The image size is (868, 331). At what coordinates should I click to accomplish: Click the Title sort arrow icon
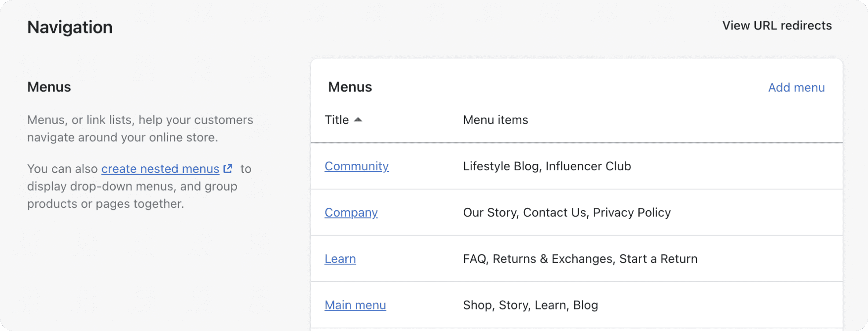[x=358, y=119]
